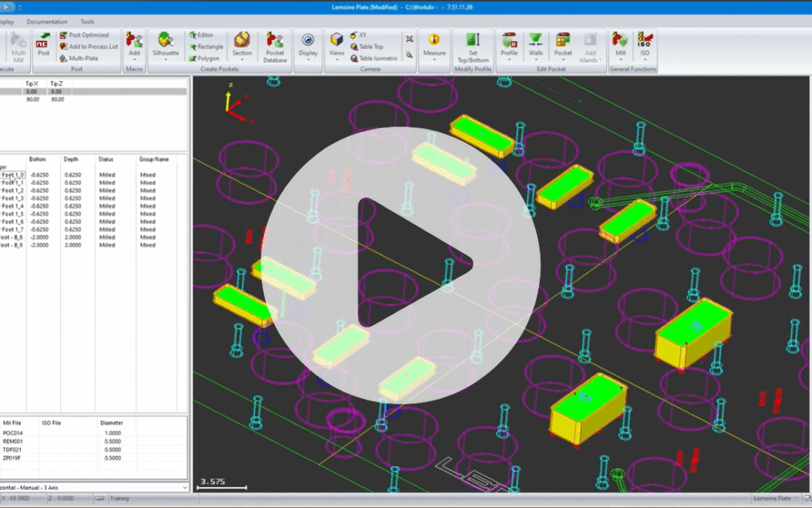Open the Documentation menu
The image size is (812, 508).
pos(47,22)
